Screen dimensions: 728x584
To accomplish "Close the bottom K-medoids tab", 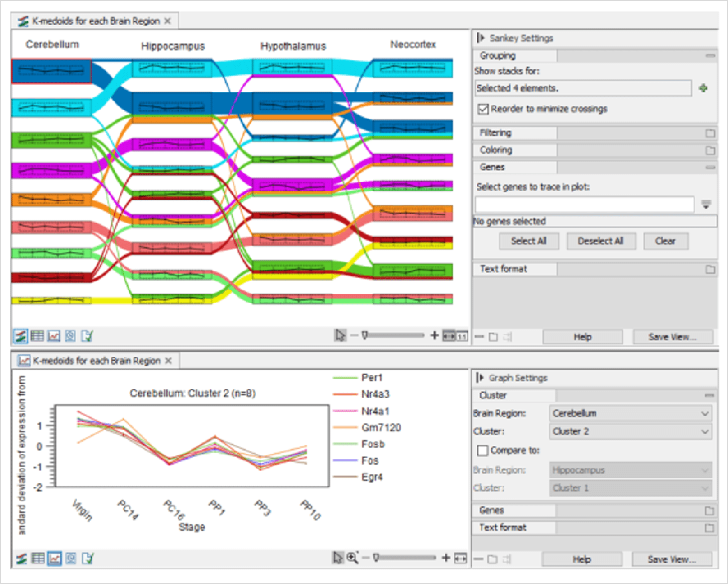I will tap(169, 361).
